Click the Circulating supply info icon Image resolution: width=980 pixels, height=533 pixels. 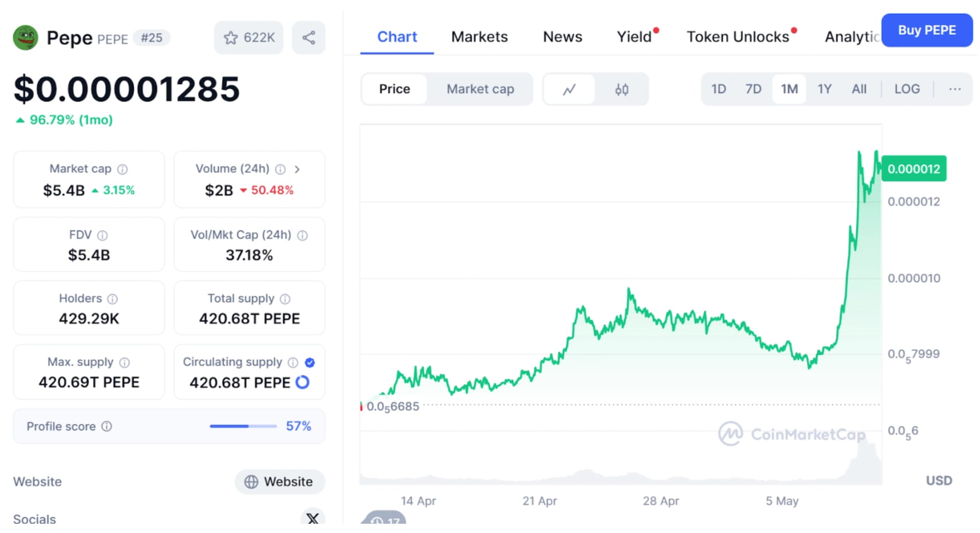pyautogui.click(x=292, y=362)
